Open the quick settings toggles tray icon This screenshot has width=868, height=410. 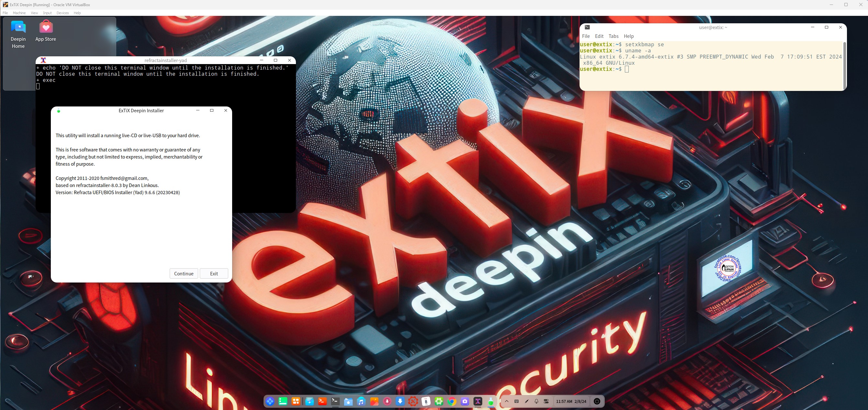pos(546,401)
